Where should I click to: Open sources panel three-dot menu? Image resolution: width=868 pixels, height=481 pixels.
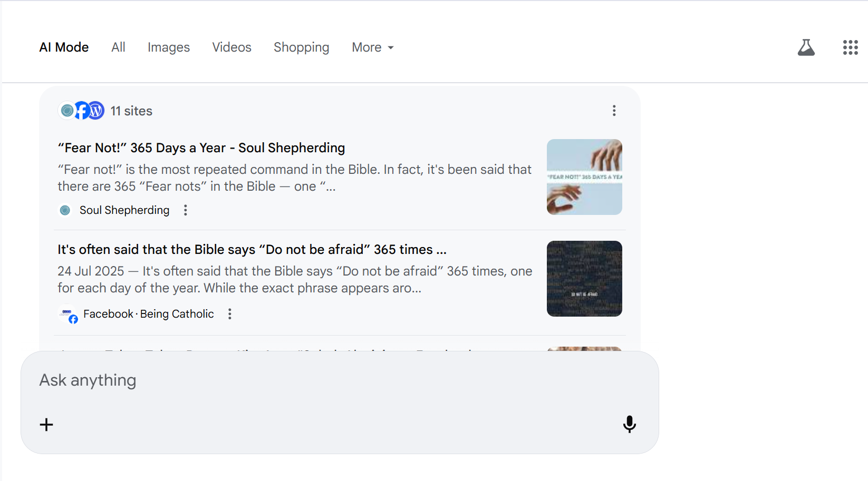[614, 111]
